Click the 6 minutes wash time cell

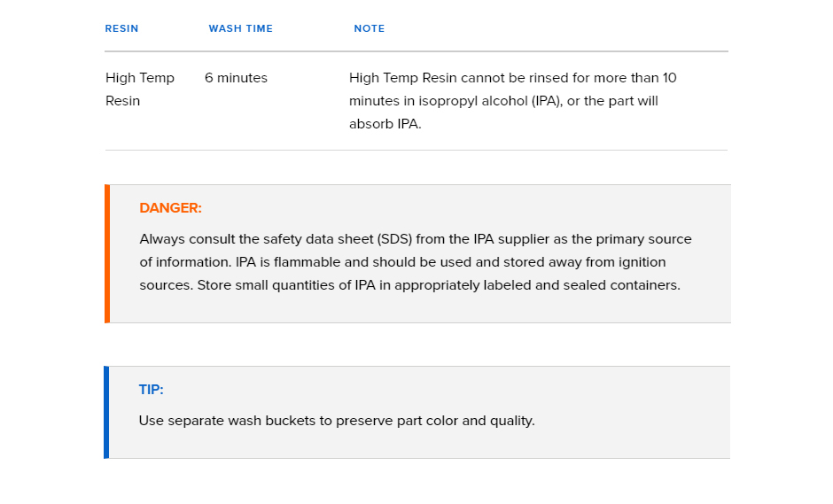click(236, 78)
